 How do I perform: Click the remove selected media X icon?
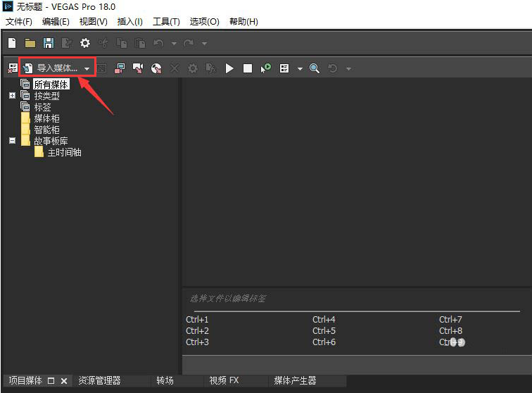[175, 68]
